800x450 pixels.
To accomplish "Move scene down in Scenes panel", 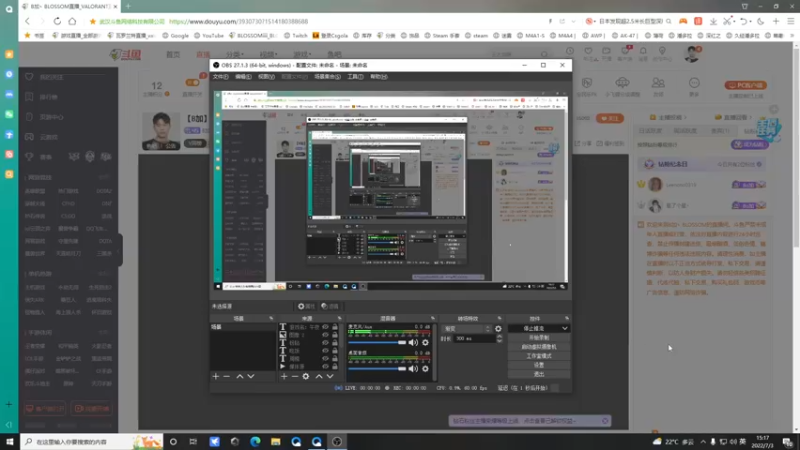I will (251, 377).
